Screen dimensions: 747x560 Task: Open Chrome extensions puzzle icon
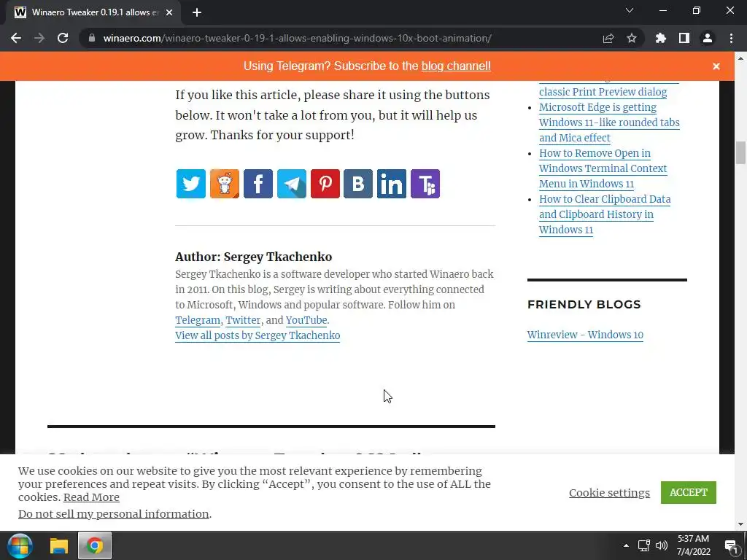pos(661,38)
